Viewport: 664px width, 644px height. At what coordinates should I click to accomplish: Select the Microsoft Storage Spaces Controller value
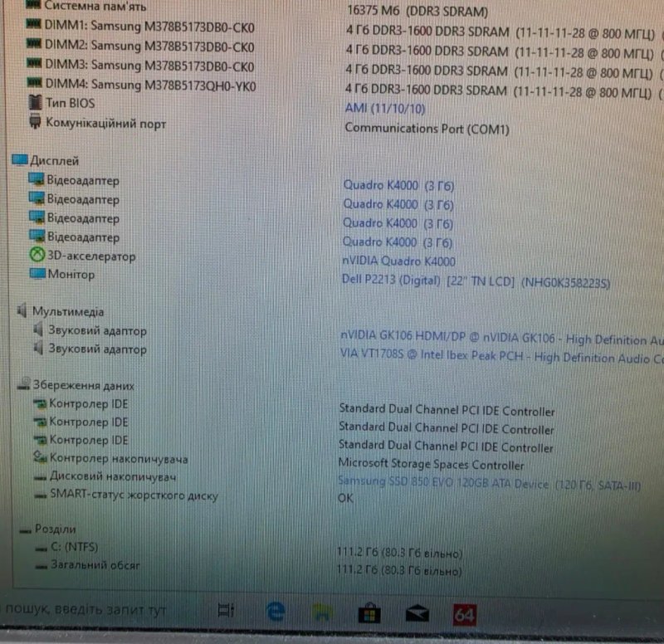coord(431,464)
